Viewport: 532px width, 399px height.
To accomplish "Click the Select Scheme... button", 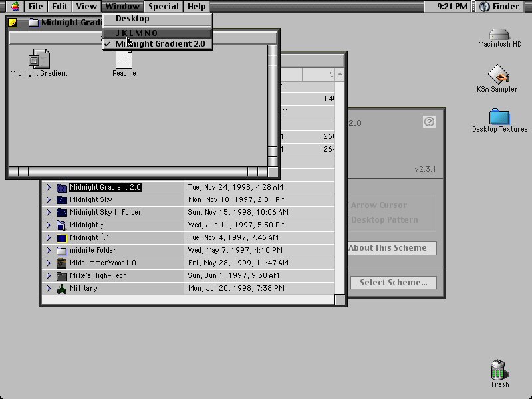I will point(394,283).
